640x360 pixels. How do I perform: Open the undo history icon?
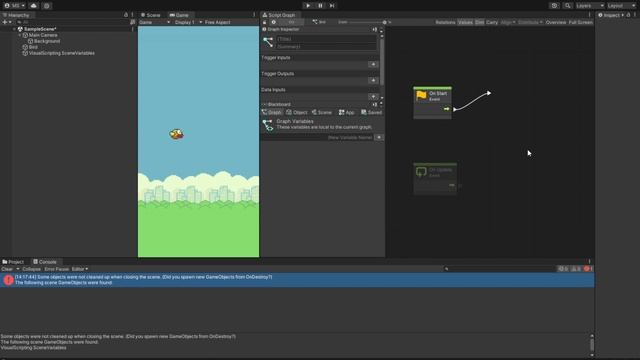click(554, 6)
